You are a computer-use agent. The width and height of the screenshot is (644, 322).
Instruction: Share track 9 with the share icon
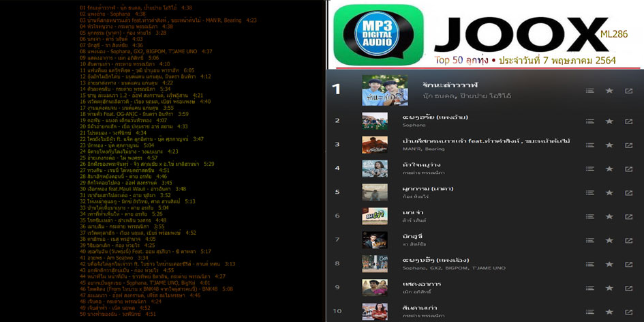coord(628,288)
